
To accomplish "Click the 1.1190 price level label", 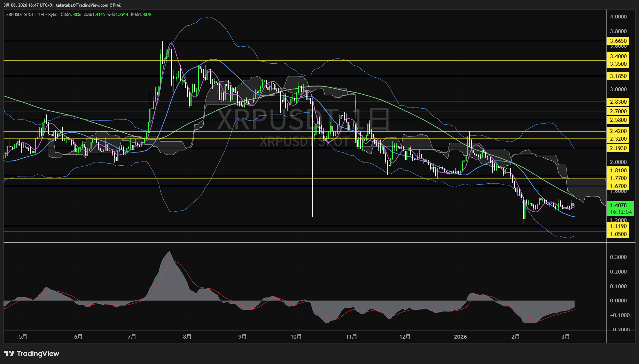I will click(618, 226).
